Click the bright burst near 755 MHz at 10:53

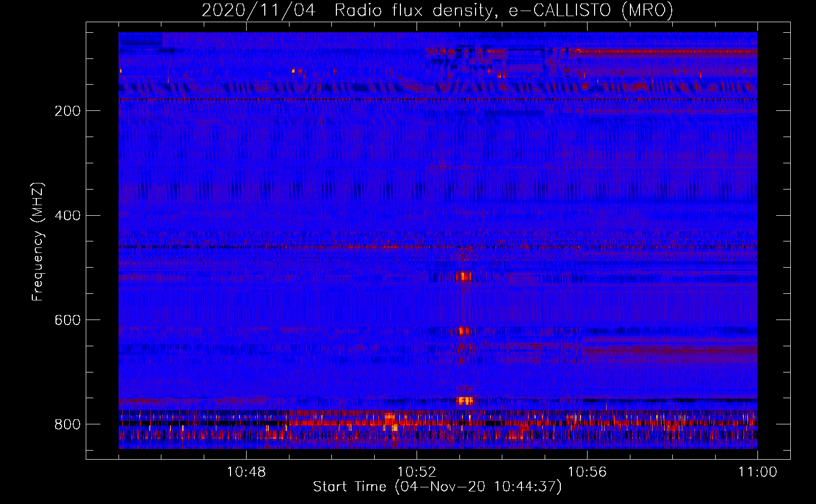click(464, 401)
